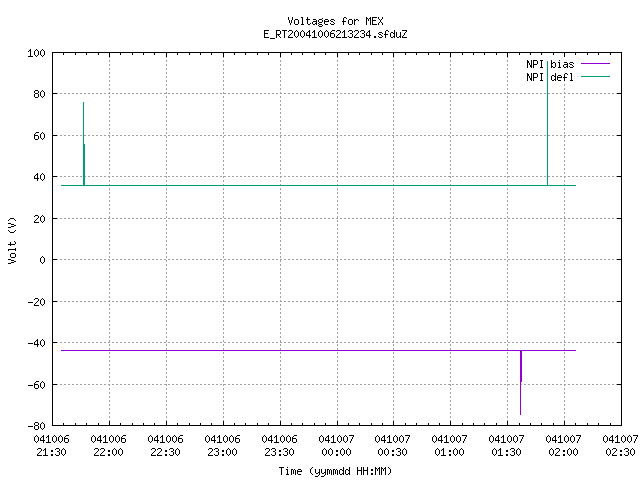Click the x-axis label 041007 02:30
This screenshot has width=640, height=480.
pyautogui.click(x=620, y=446)
